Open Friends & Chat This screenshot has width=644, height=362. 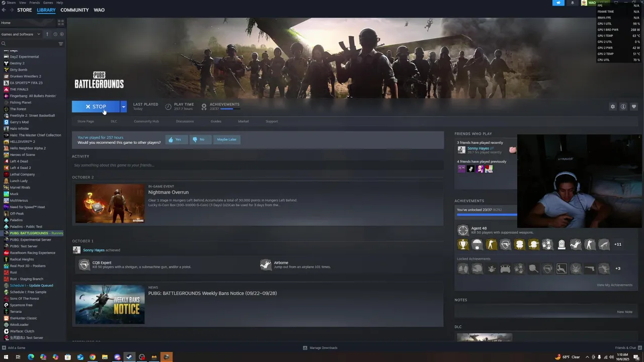click(628, 348)
